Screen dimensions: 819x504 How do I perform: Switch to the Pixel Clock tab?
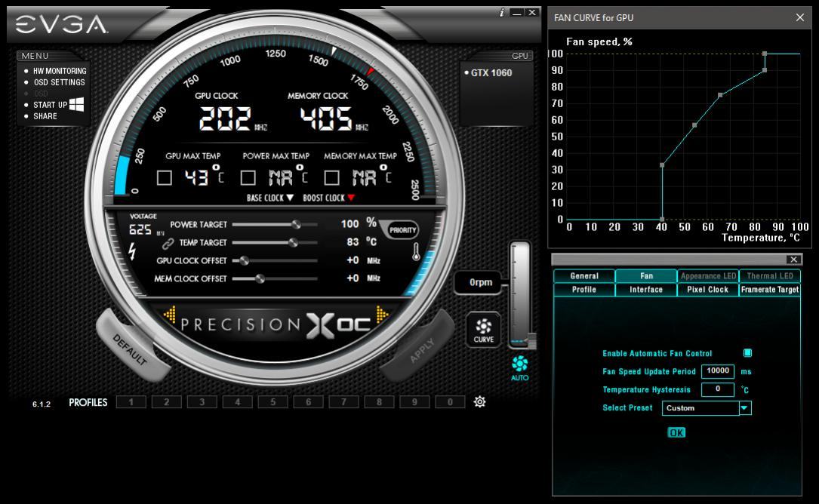point(708,289)
